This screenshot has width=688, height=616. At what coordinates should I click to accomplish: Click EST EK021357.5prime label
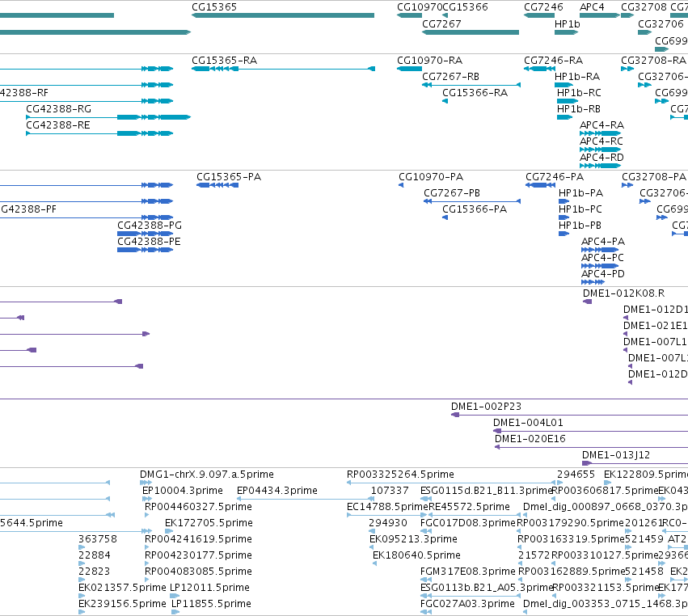click(122, 588)
